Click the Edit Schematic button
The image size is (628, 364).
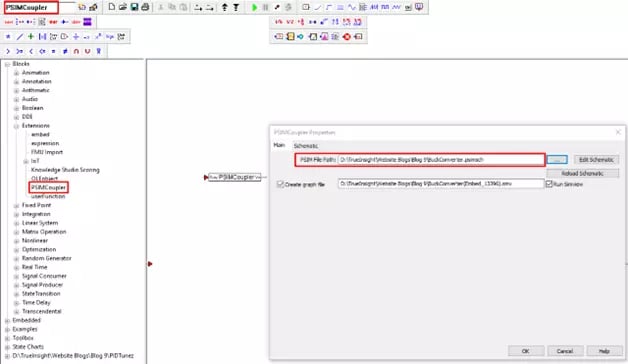click(x=596, y=159)
